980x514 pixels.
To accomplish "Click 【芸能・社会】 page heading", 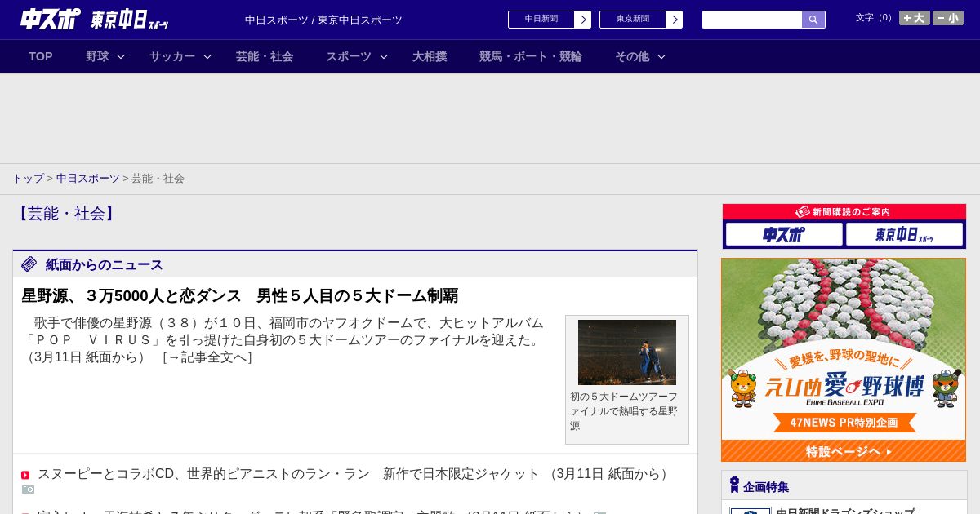I will pyautogui.click(x=65, y=214).
